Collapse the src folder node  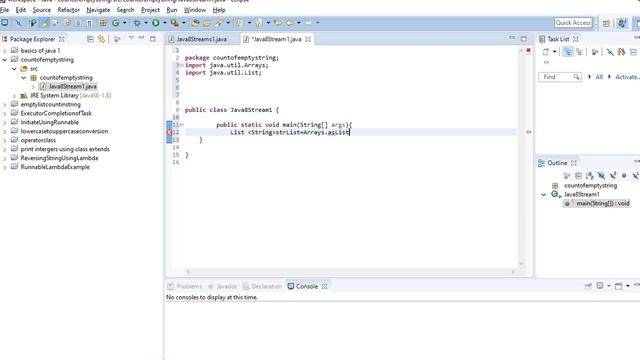(14, 69)
